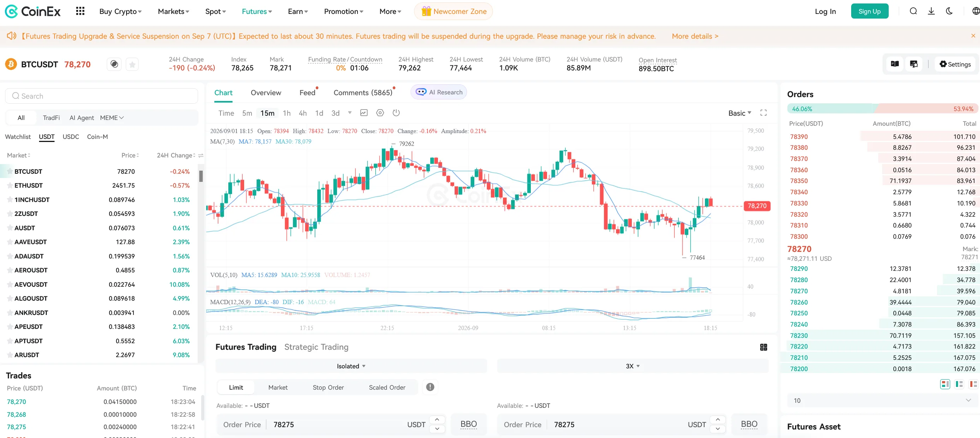Sort the market list by Price

click(130, 156)
